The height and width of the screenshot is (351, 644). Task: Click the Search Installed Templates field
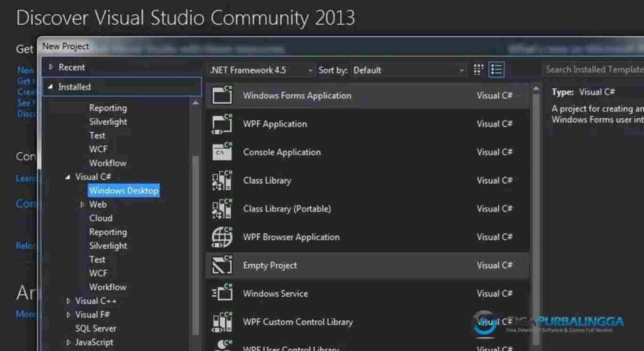point(594,69)
